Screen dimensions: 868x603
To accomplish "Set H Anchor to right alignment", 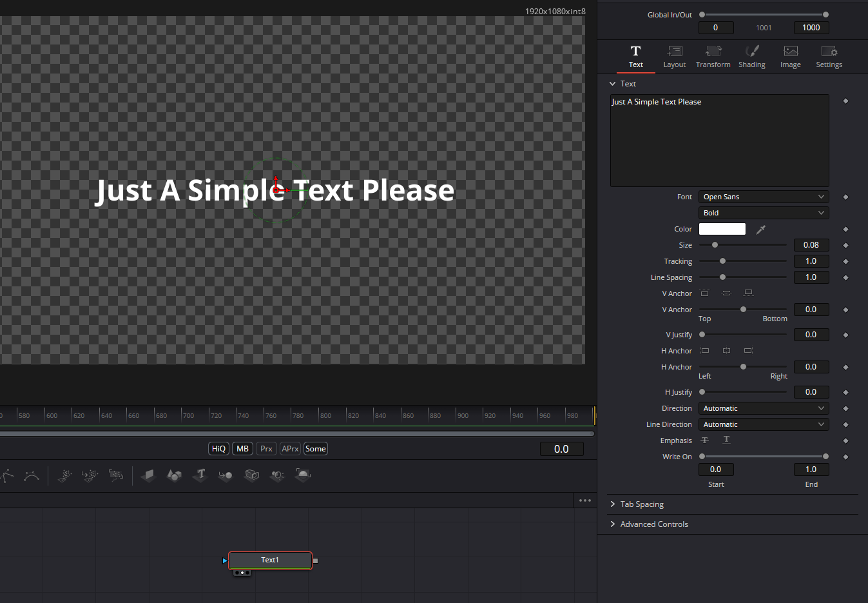I will 748,351.
